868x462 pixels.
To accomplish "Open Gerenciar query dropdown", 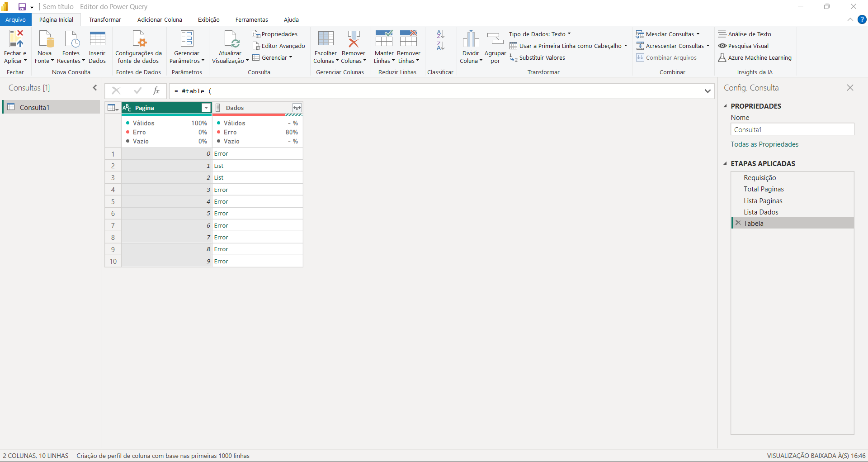I will pyautogui.click(x=272, y=57).
